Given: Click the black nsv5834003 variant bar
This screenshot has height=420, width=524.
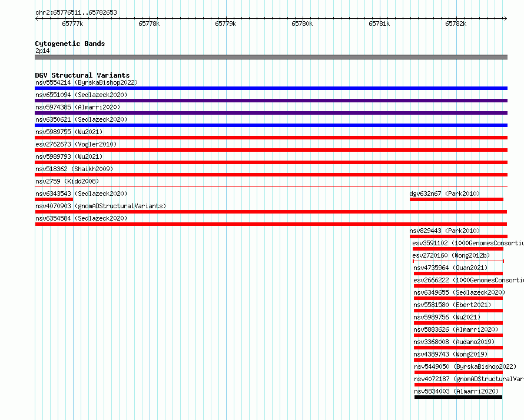Looking at the screenshot, I should click(458, 397).
